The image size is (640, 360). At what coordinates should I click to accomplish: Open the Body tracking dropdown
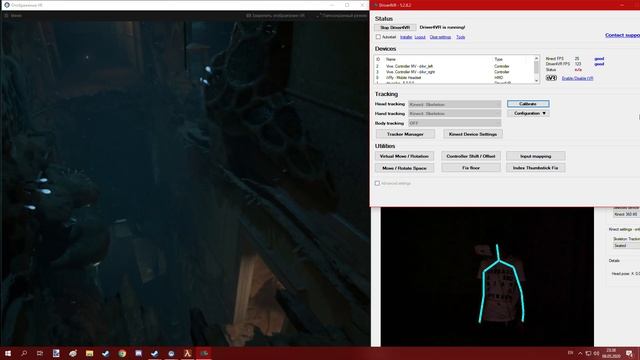click(x=455, y=123)
